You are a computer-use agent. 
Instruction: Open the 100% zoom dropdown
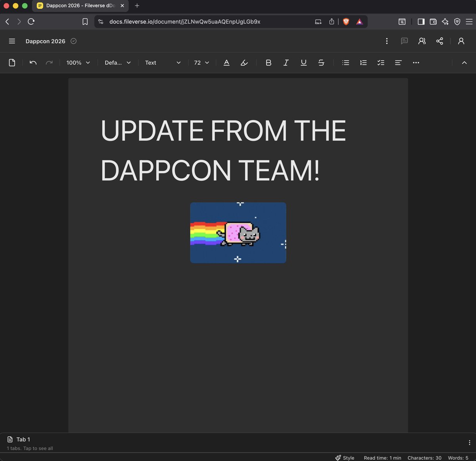coord(78,63)
